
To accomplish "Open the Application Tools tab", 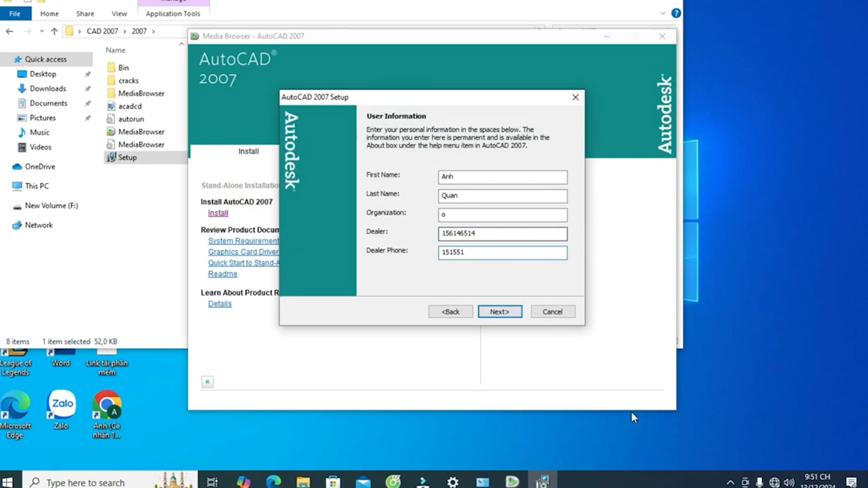I will tap(173, 14).
